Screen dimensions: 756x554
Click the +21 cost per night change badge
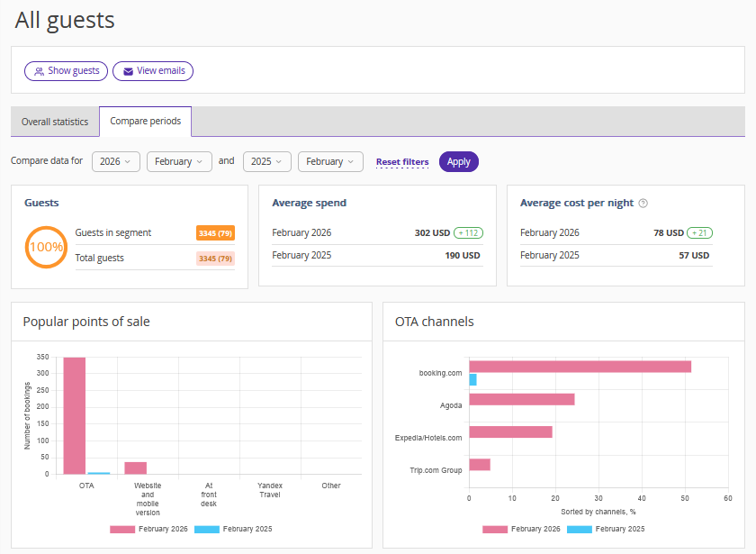(x=698, y=232)
